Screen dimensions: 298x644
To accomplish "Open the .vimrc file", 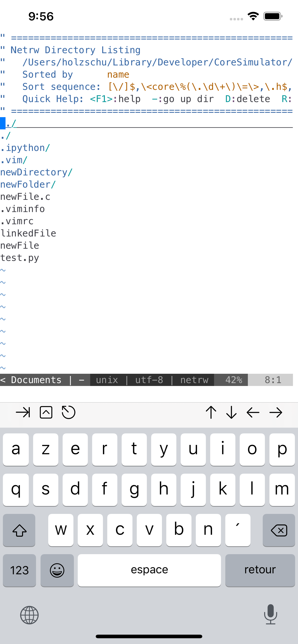I will point(17,221).
